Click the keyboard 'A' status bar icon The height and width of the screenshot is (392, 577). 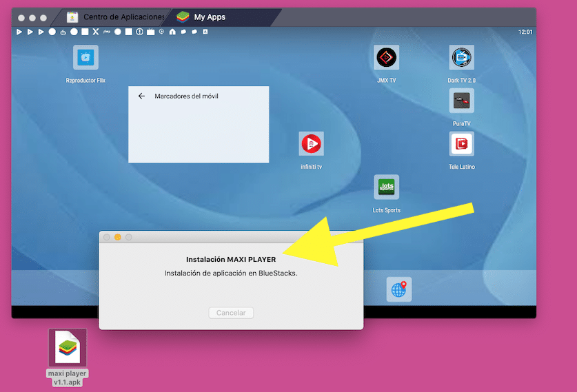pos(205,32)
